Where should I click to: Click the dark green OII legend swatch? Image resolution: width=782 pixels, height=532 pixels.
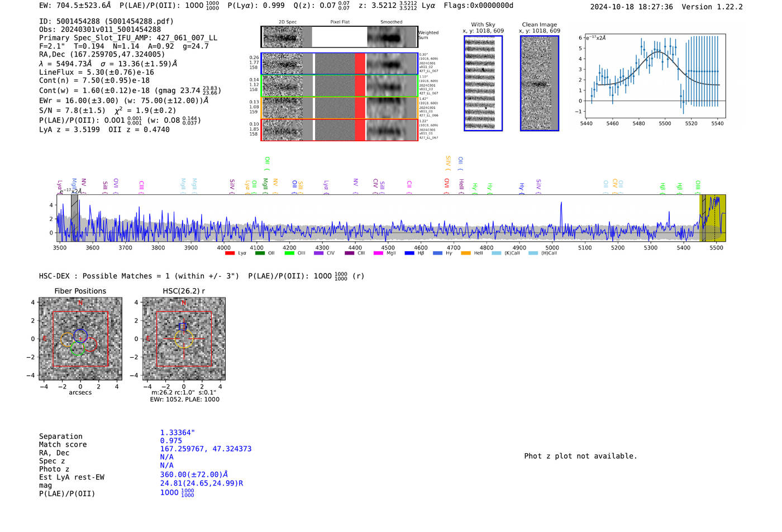coord(260,253)
